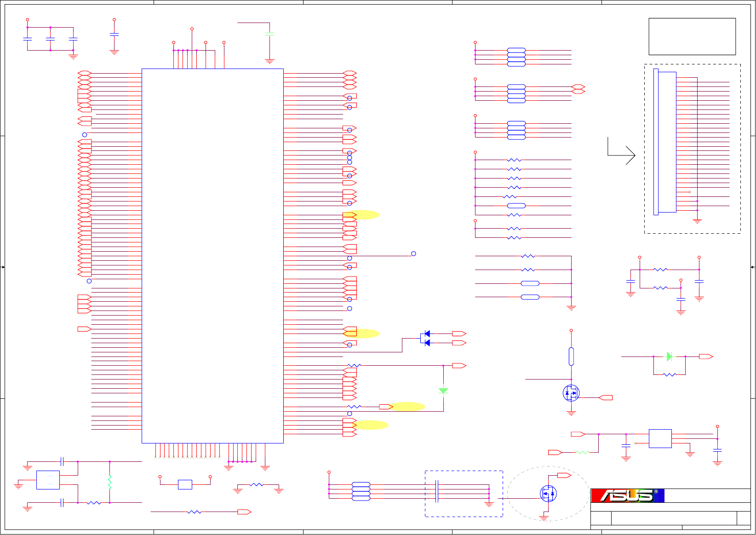Select the horizontal green resistor at the bottom right
756x535 pixels.
click(583, 453)
